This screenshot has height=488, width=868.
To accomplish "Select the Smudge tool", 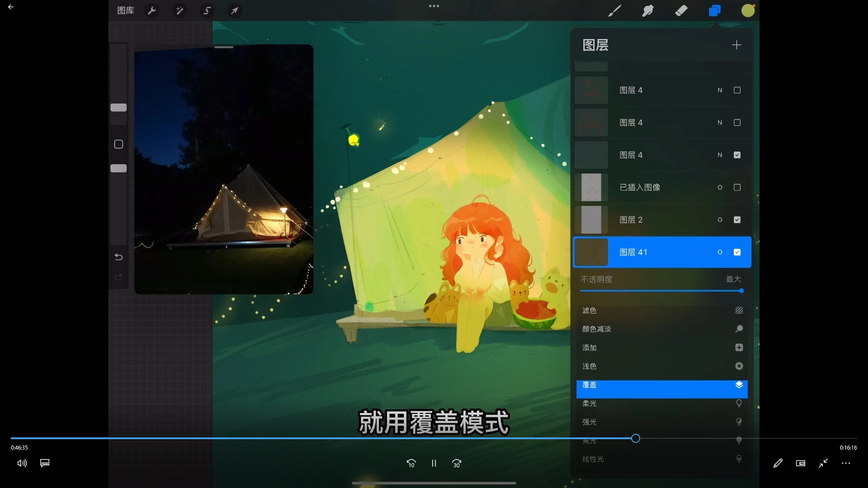I will click(647, 10).
